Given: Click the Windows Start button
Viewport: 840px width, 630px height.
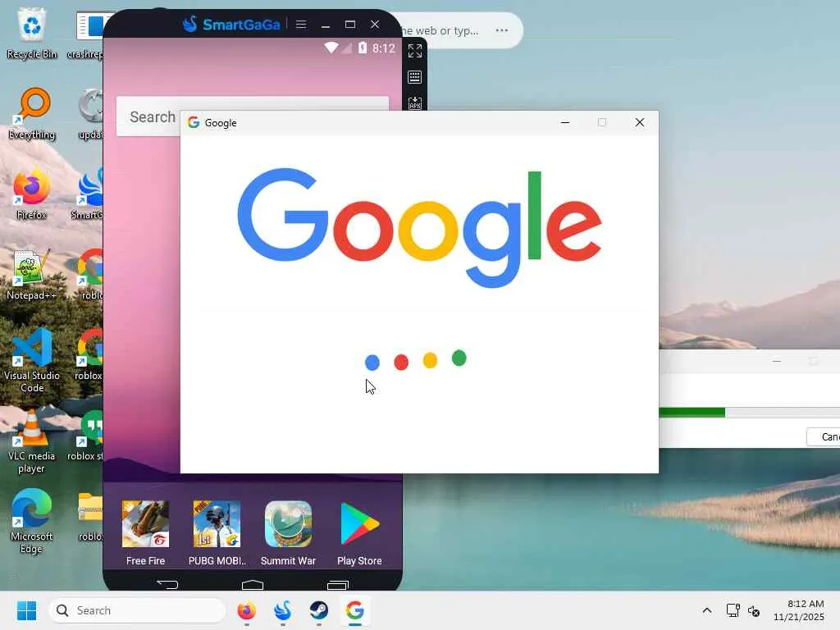Looking at the screenshot, I should point(27,610).
